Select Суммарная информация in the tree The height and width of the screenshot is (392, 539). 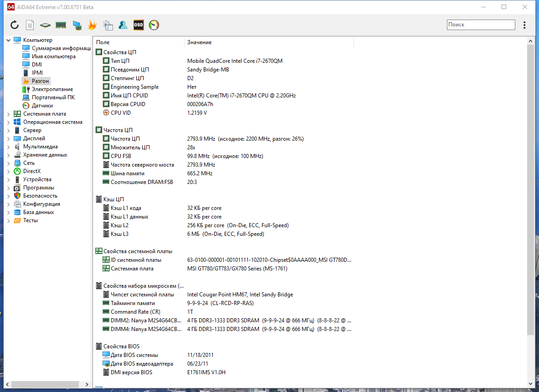tap(61, 48)
